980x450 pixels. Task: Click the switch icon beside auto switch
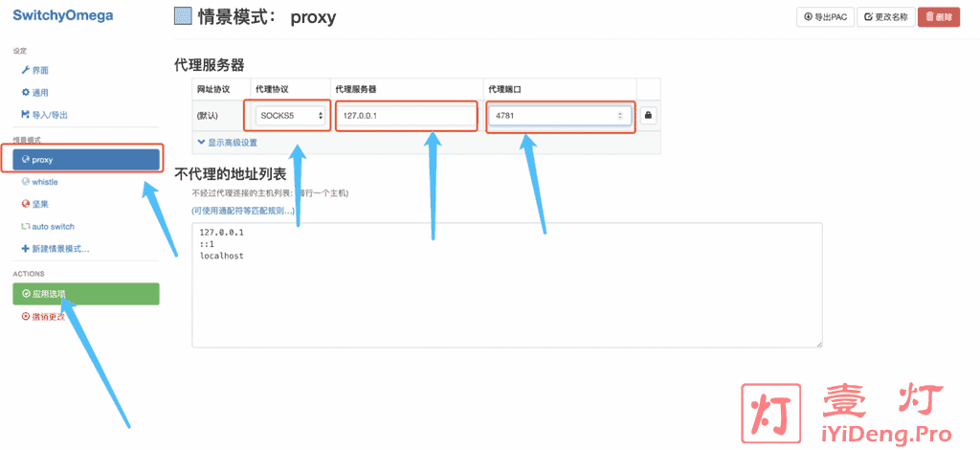[x=26, y=226]
